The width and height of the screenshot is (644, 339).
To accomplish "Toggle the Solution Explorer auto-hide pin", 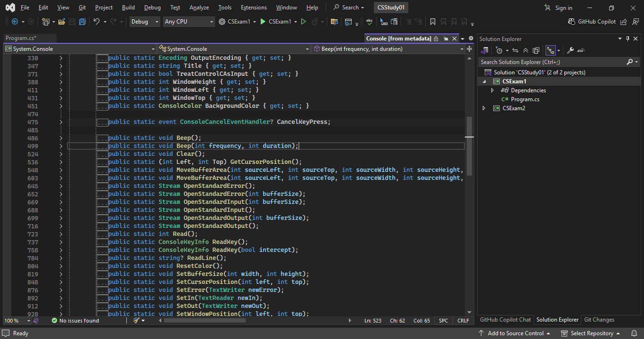I will (627, 39).
